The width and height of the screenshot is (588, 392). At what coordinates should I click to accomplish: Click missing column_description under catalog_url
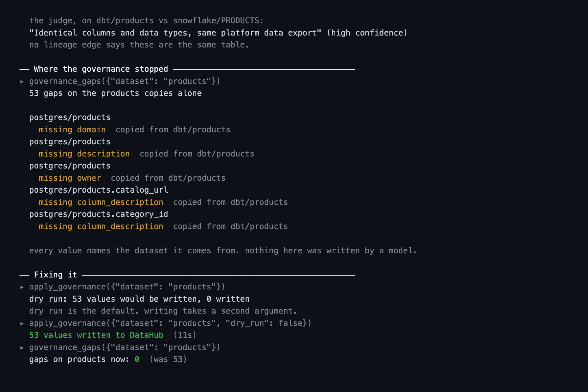pyautogui.click(x=101, y=202)
